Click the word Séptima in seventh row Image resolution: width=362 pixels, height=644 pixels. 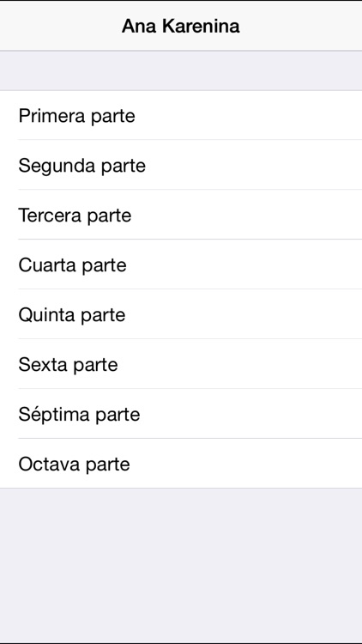(54, 414)
